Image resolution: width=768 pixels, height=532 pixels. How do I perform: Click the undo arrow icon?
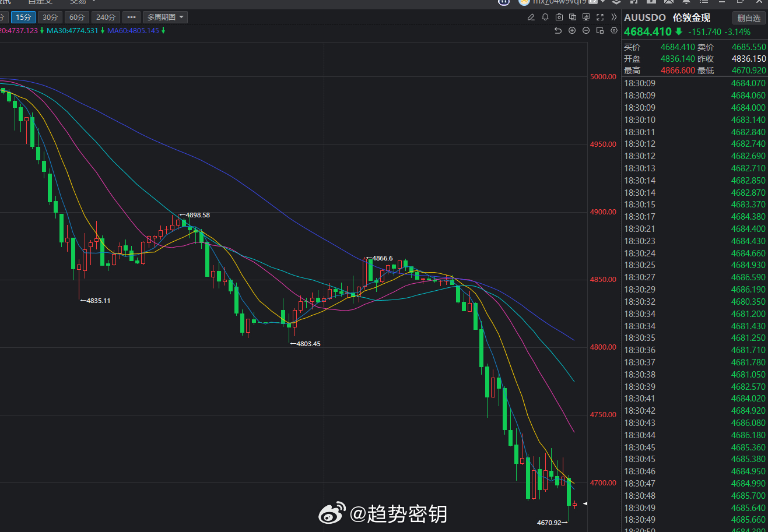(558, 31)
